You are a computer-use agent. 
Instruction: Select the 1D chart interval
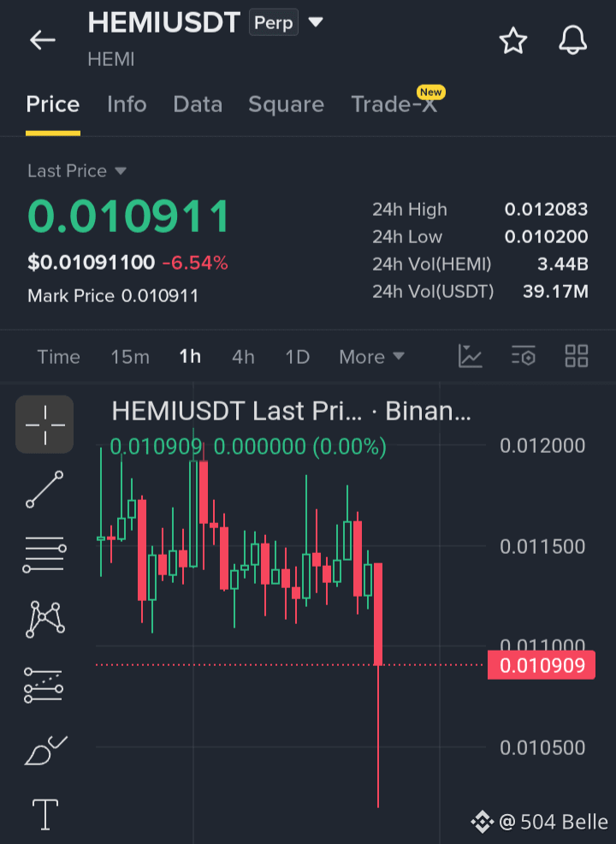(297, 357)
